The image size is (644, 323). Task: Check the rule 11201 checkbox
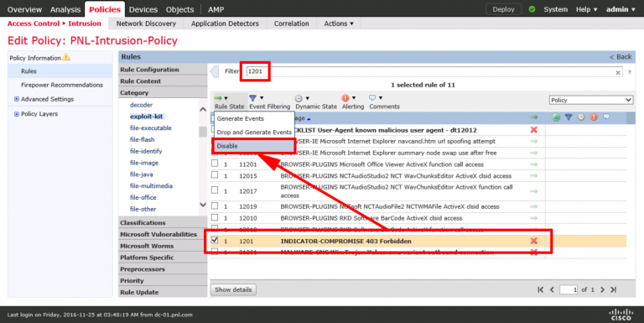215,163
